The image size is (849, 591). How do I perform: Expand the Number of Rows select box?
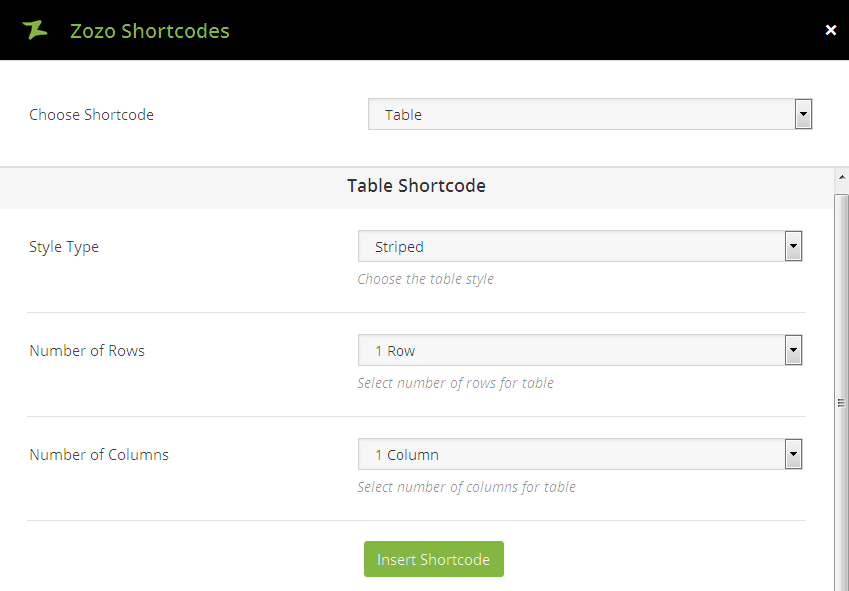tap(571, 350)
